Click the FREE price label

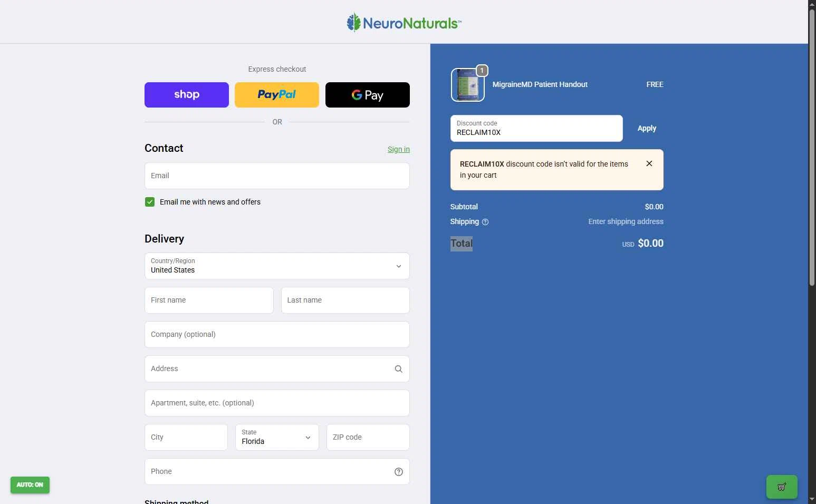click(x=655, y=84)
